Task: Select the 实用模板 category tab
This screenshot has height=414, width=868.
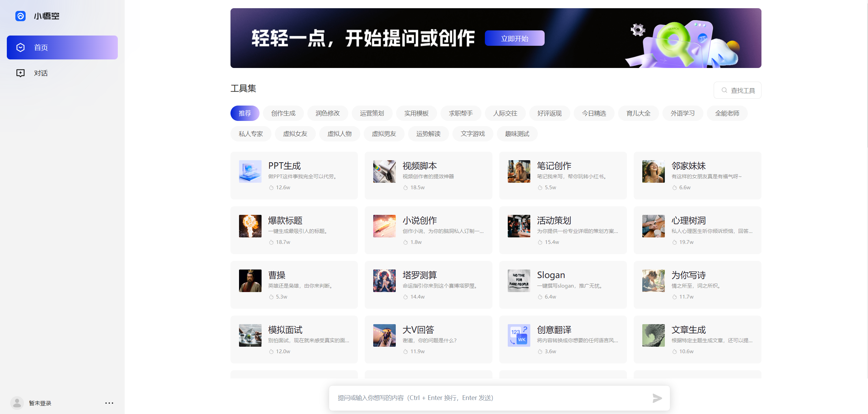Action: pyautogui.click(x=416, y=113)
